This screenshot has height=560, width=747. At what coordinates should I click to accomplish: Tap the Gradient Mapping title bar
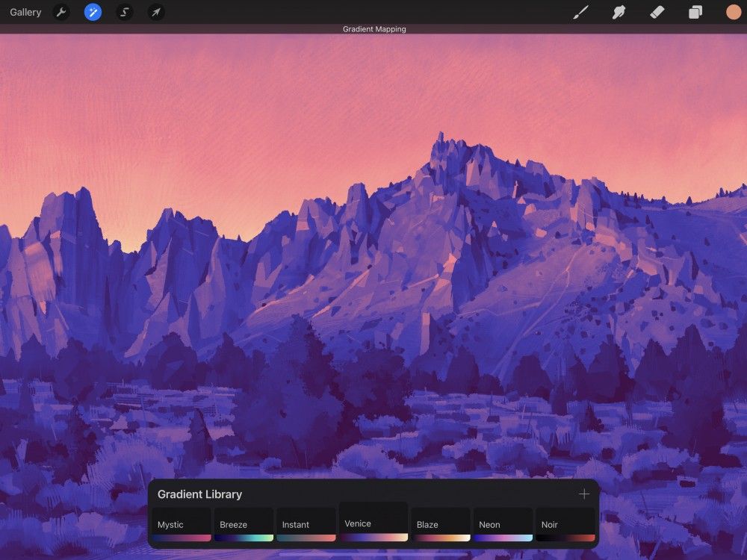pos(373,29)
